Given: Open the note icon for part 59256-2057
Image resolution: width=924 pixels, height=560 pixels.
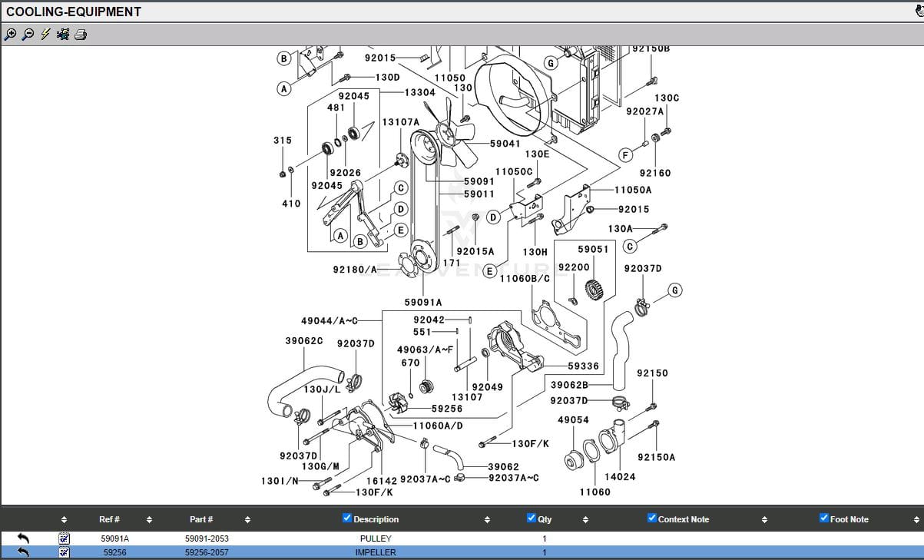Looking at the screenshot, I should (x=65, y=552).
